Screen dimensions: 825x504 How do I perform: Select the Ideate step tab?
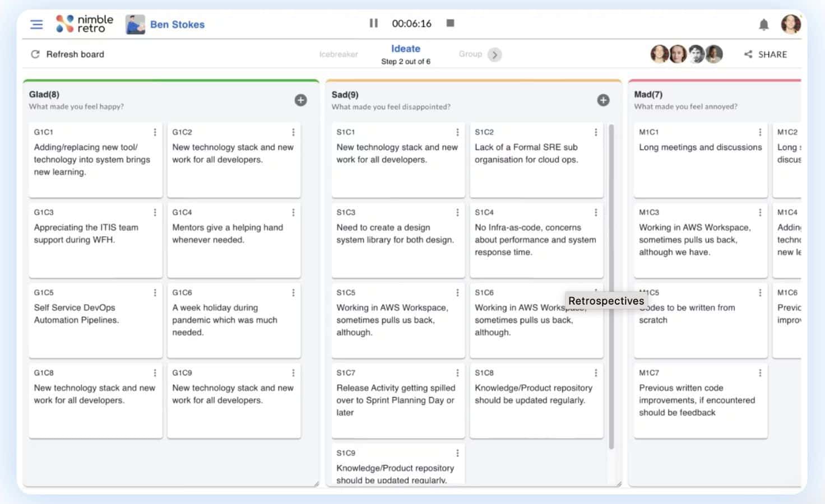405,49
